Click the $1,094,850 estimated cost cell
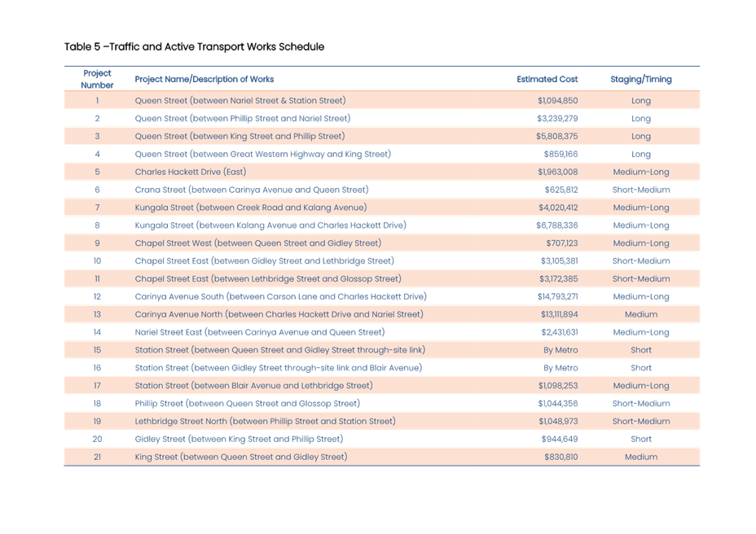The height and width of the screenshot is (534, 756). coord(557,101)
